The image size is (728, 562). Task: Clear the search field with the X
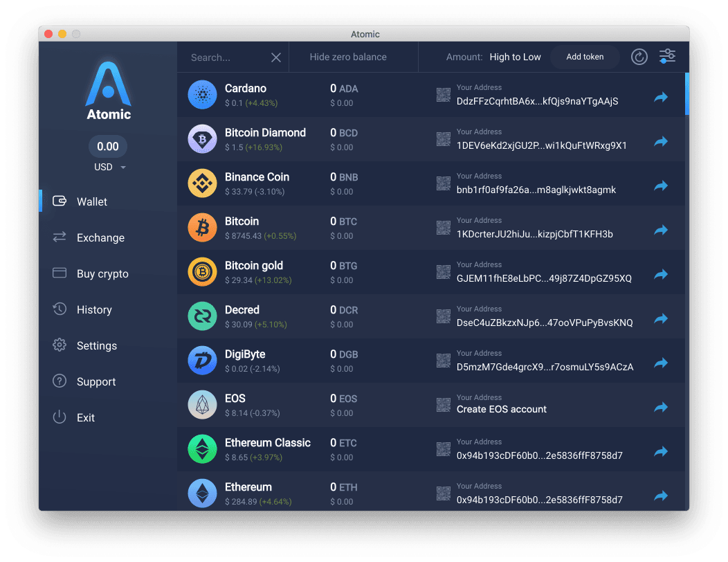[276, 57]
